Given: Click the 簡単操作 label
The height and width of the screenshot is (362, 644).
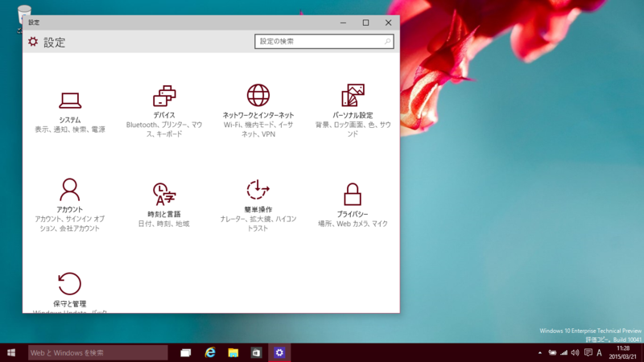Looking at the screenshot, I should click(x=258, y=209).
